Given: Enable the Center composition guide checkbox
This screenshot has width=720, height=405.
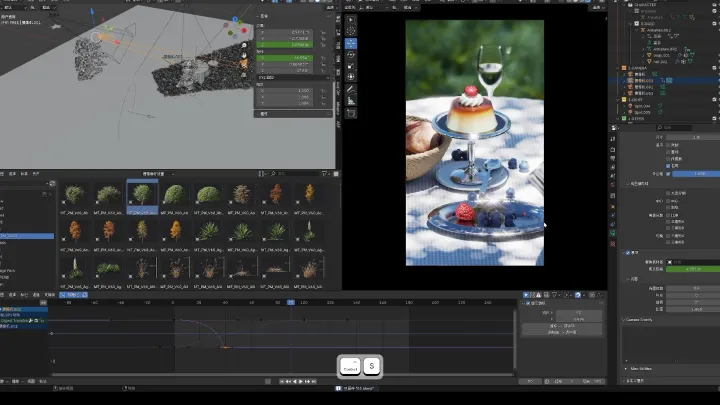Looking at the screenshot, I should coord(668,201).
